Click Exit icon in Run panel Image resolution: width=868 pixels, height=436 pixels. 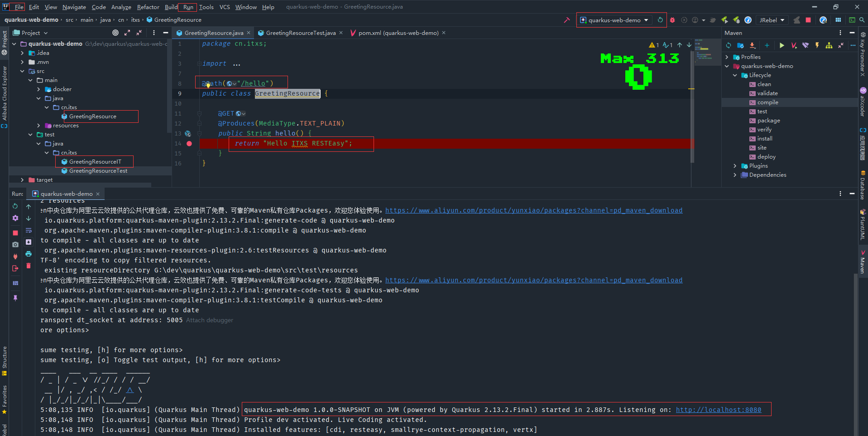(15, 268)
